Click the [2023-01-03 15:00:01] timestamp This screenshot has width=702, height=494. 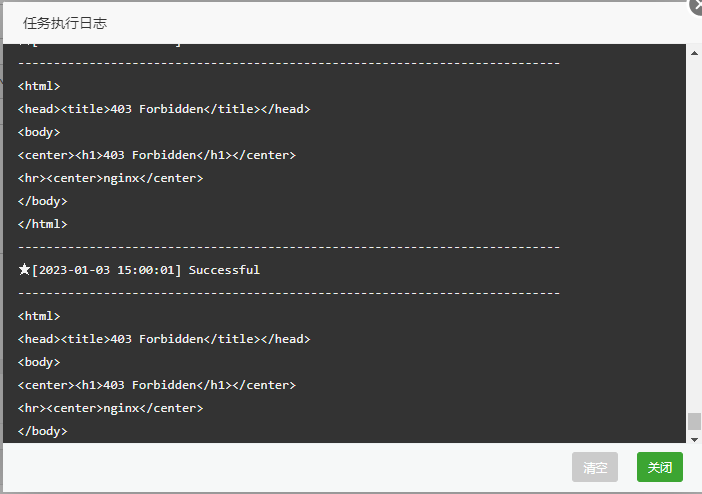click(107, 270)
